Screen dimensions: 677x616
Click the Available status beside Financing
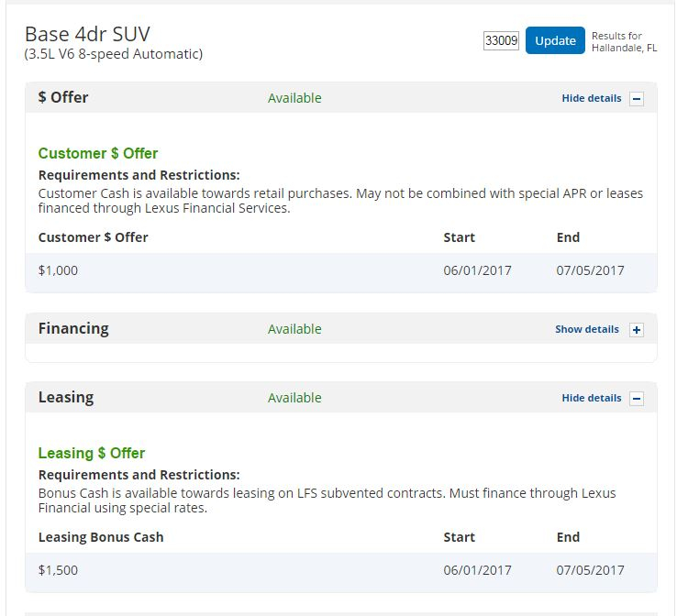(294, 329)
